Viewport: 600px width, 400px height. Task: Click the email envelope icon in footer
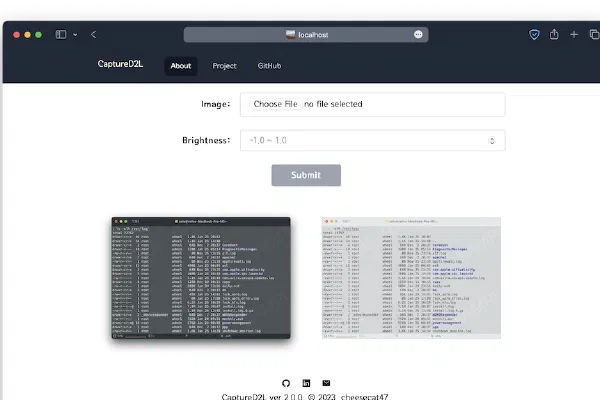(325, 383)
